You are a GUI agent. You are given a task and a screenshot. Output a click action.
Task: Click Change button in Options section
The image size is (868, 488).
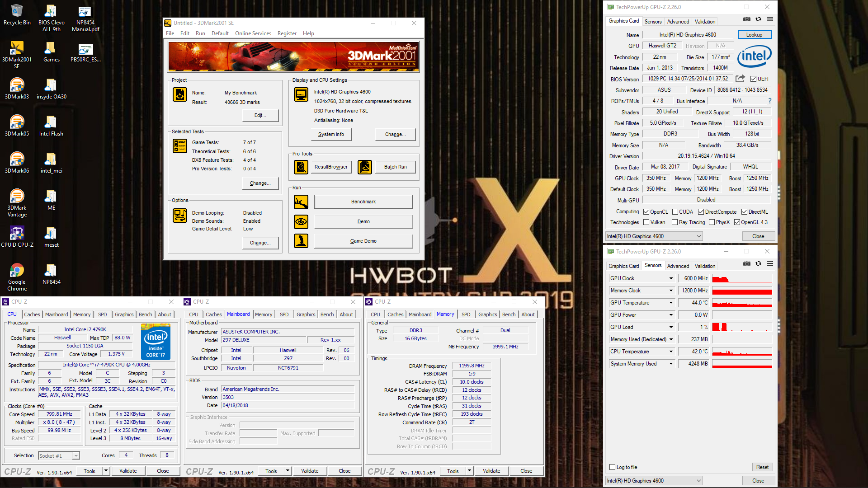260,243
